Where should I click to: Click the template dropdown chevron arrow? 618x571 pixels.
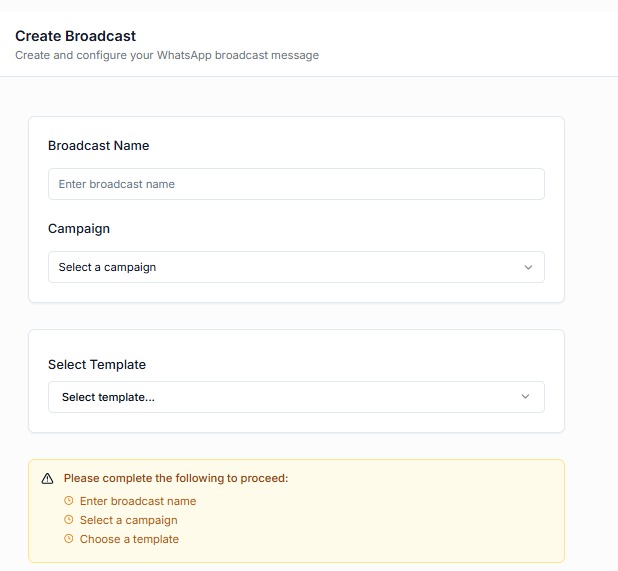coord(526,397)
